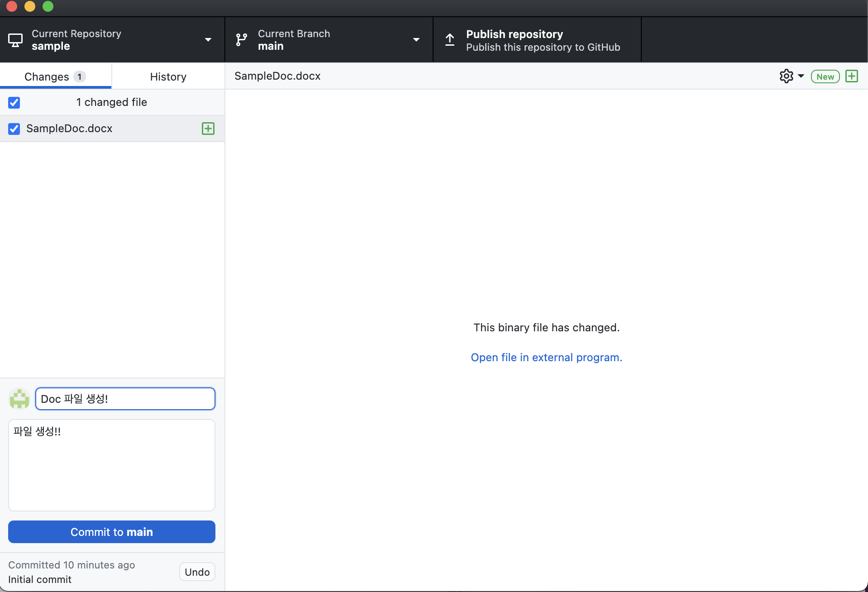Click the commit description text area
Screen dimensions: 868x592
point(112,465)
